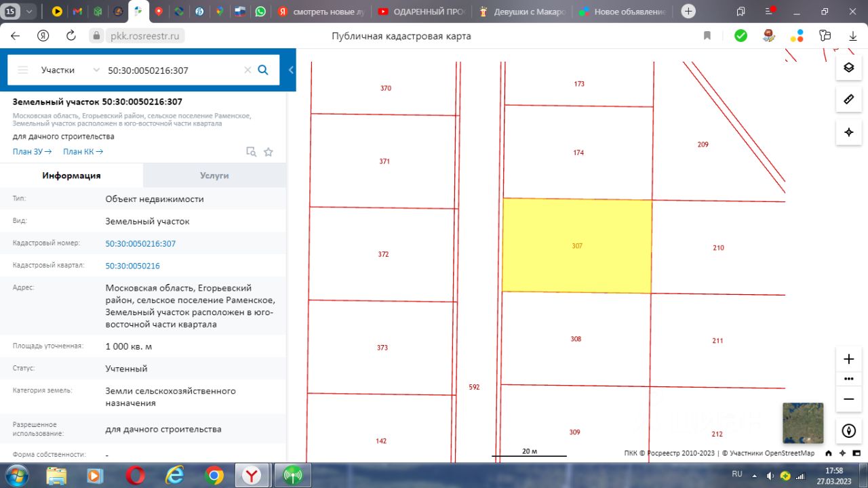Click the search magnifier icon
The image size is (868, 488).
(x=263, y=70)
